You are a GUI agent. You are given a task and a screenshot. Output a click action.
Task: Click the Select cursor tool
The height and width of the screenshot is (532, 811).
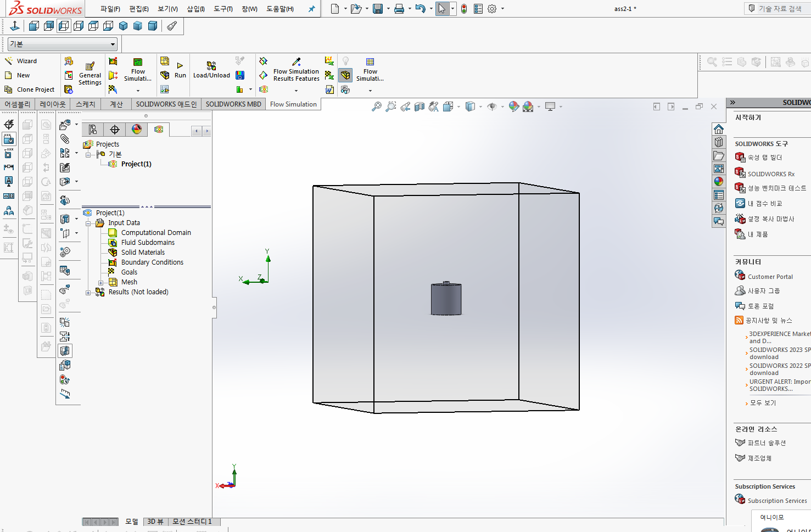click(442, 9)
